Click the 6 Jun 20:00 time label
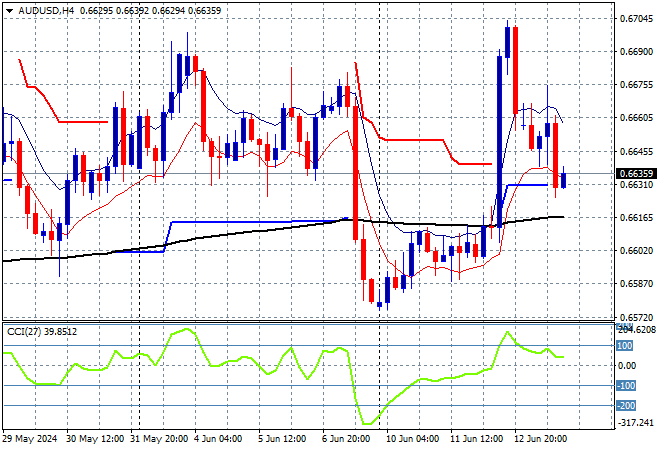Screen dimensions: 660x450 346,439
